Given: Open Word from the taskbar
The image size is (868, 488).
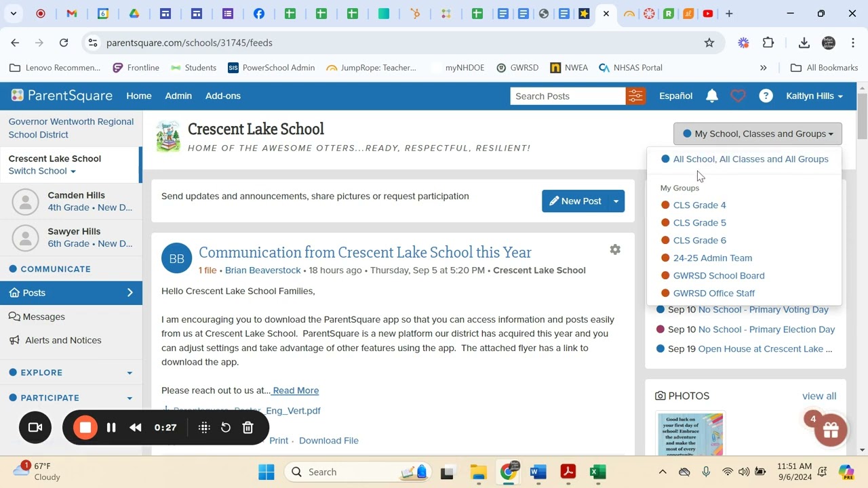Looking at the screenshot, I should coord(538,472).
